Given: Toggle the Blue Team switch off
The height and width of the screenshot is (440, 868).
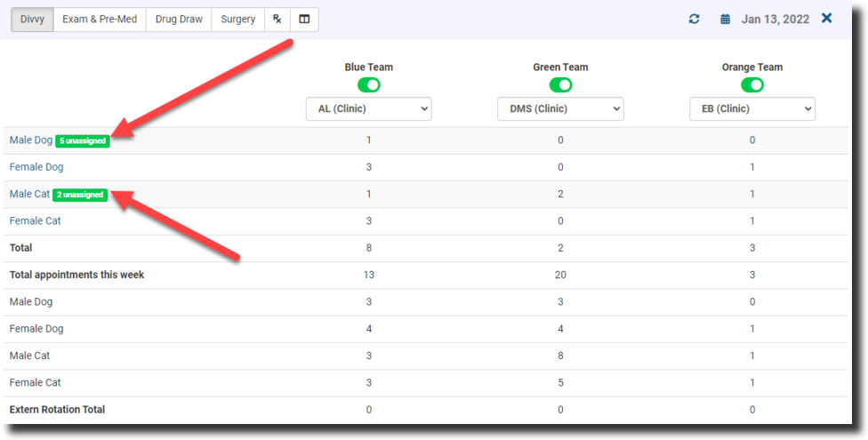Looking at the screenshot, I should point(368,85).
